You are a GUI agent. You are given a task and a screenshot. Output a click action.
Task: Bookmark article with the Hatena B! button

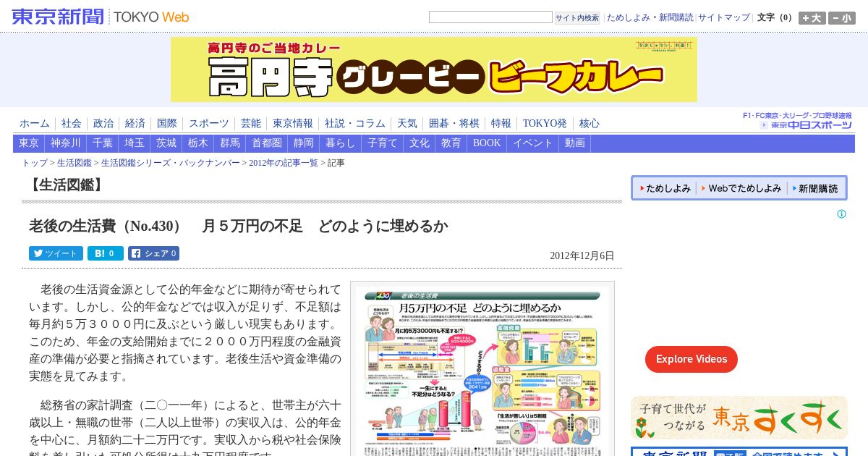pyautogui.click(x=106, y=253)
